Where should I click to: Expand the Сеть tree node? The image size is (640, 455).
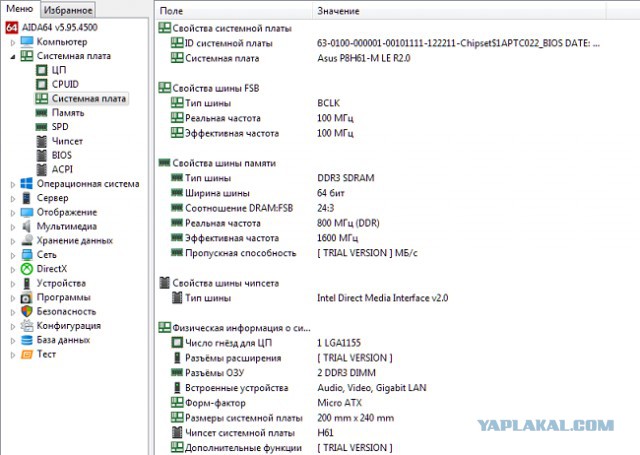click(x=13, y=255)
